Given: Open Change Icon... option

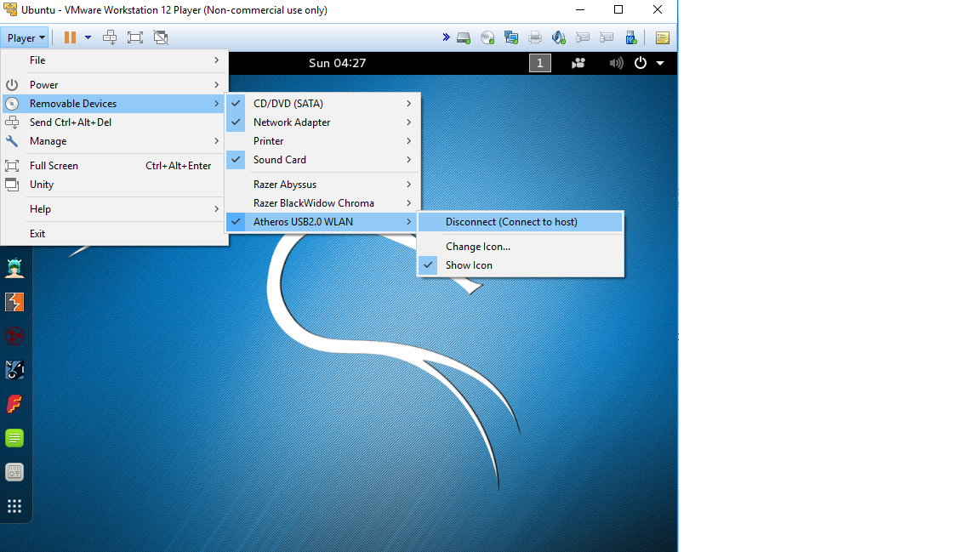Looking at the screenshot, I should click(521, 247).
